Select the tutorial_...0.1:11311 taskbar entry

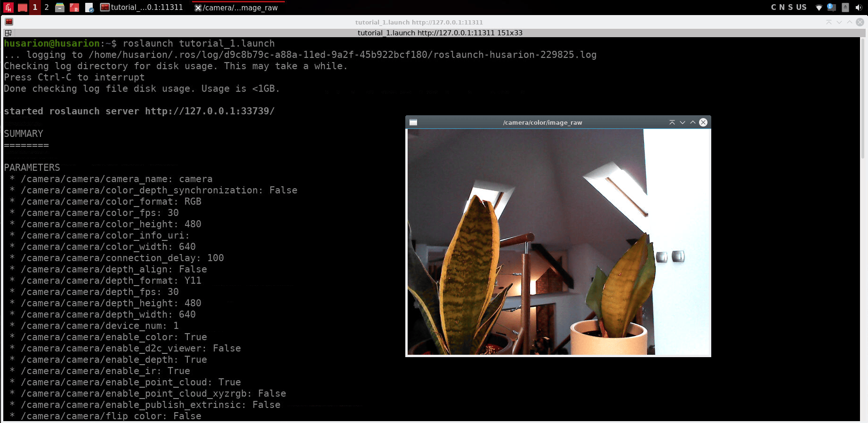coord(142,8)
